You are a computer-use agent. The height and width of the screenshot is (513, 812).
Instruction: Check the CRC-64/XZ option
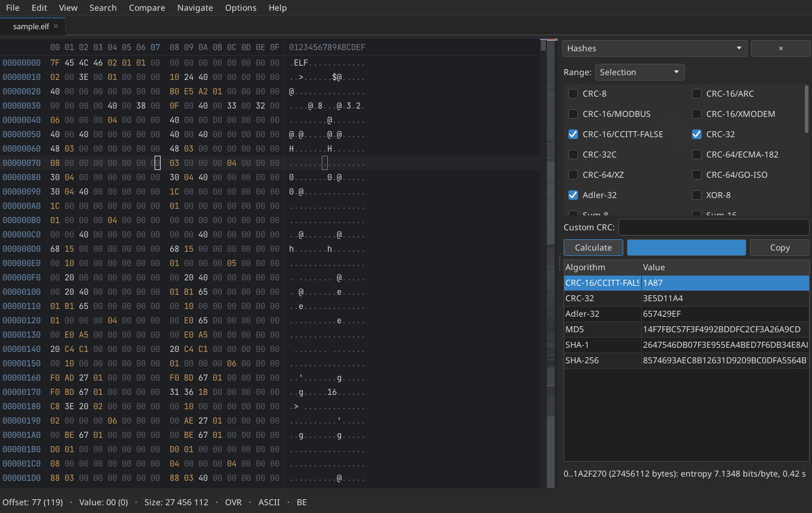tap(573, 175)
